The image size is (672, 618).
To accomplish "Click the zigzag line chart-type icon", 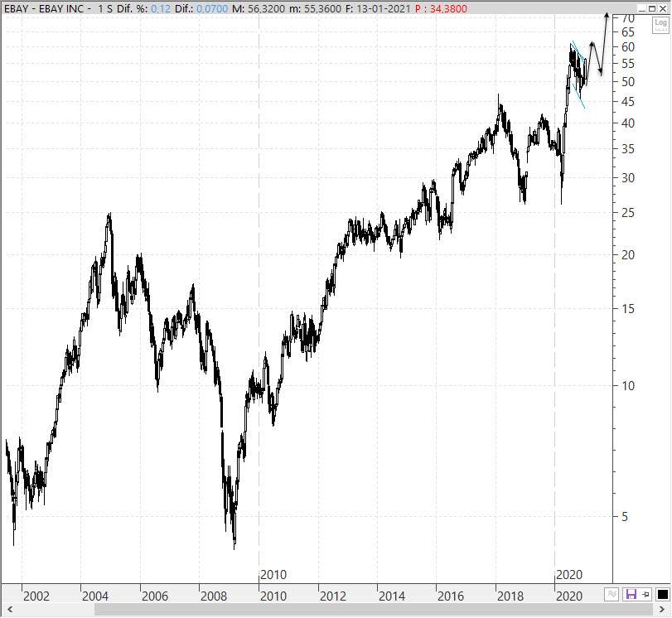I will point(612,595).
